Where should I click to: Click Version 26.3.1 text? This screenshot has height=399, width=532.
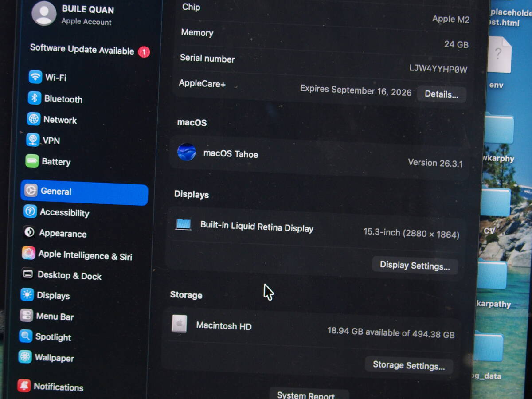coord(435,163)
